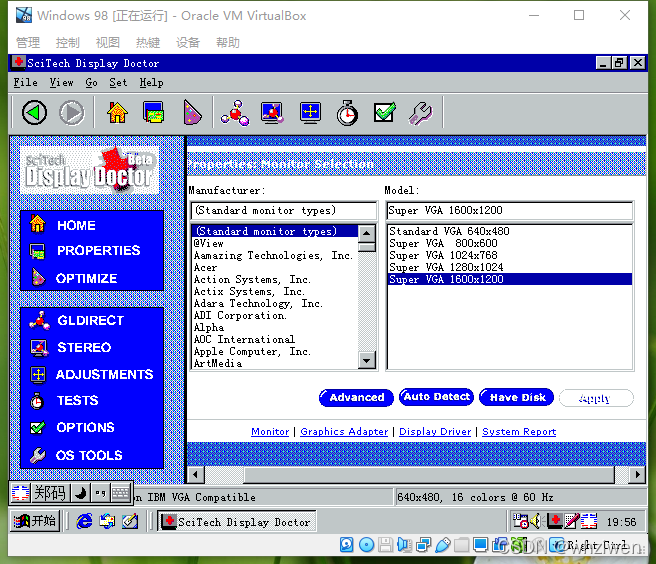Select Apple Computer, Inc. manufacturer

(x=275, y=351)
